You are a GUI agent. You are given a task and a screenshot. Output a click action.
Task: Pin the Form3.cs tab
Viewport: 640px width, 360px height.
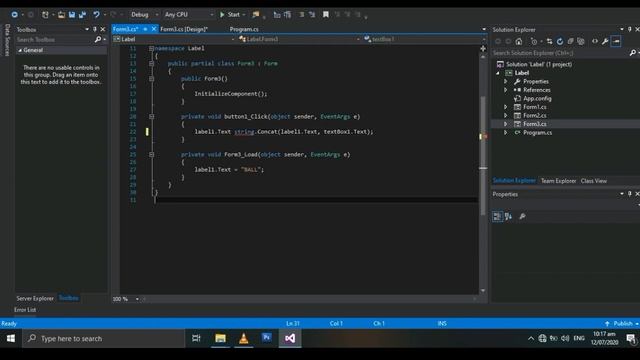pos(145,29)
